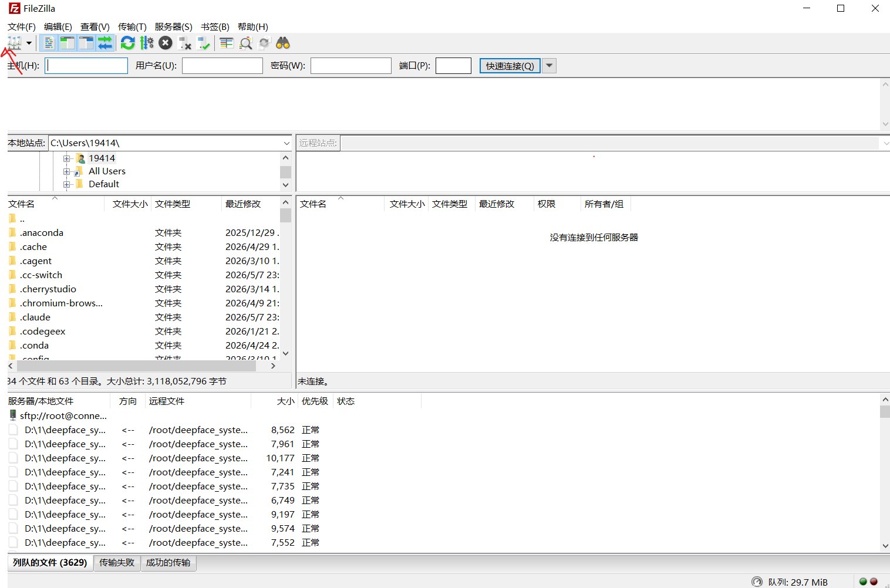Select the .cherrystudio folder row
This screenshot has width=890, height=588.
(144, 289)
